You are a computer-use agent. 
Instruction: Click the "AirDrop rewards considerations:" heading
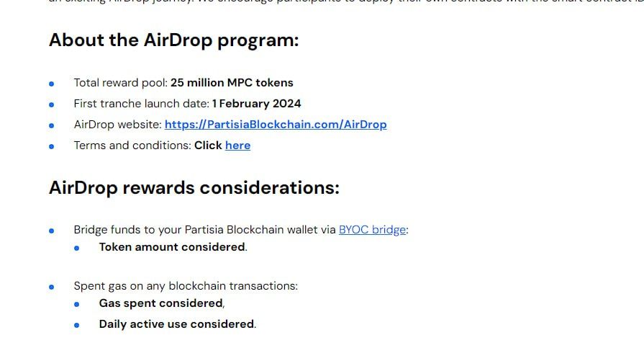click(194, 188)
